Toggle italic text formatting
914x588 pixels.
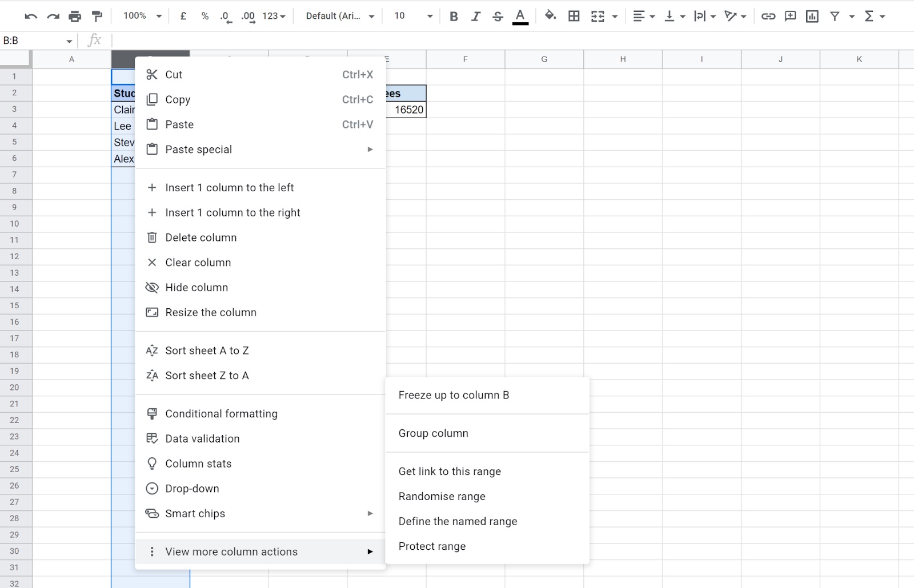point(475,16)
